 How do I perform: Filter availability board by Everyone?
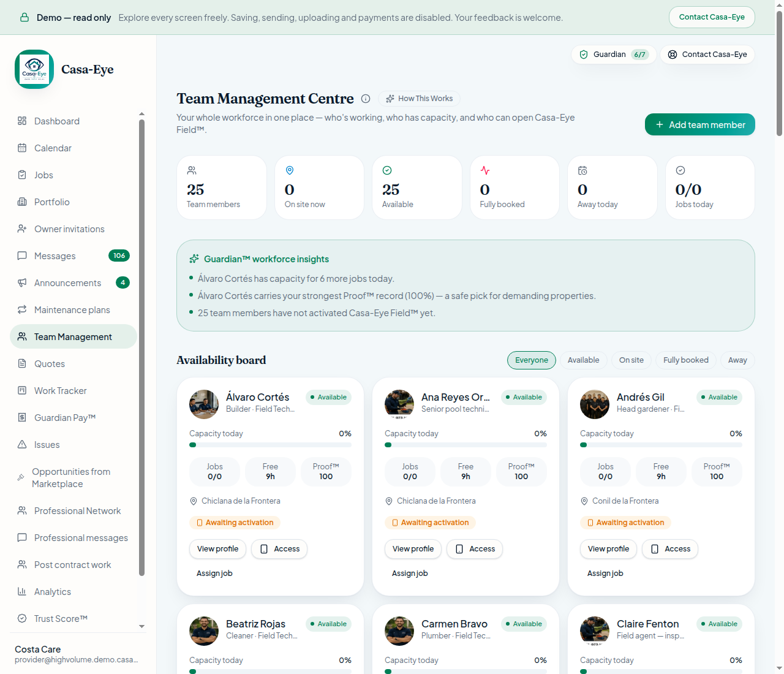click(x=532, y=360)
